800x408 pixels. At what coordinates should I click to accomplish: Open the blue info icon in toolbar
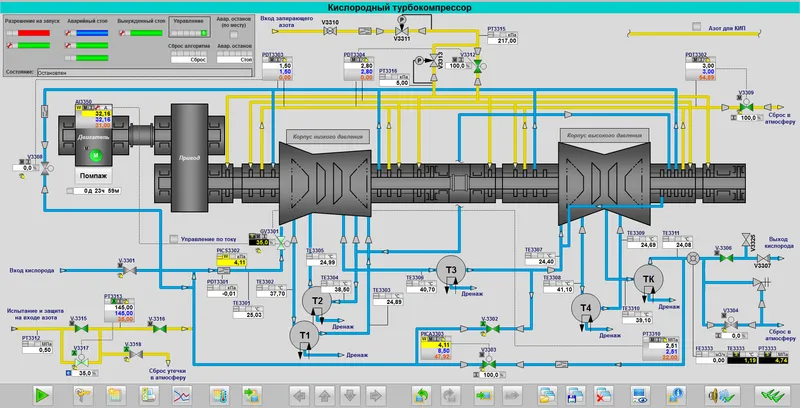point(677,395)
